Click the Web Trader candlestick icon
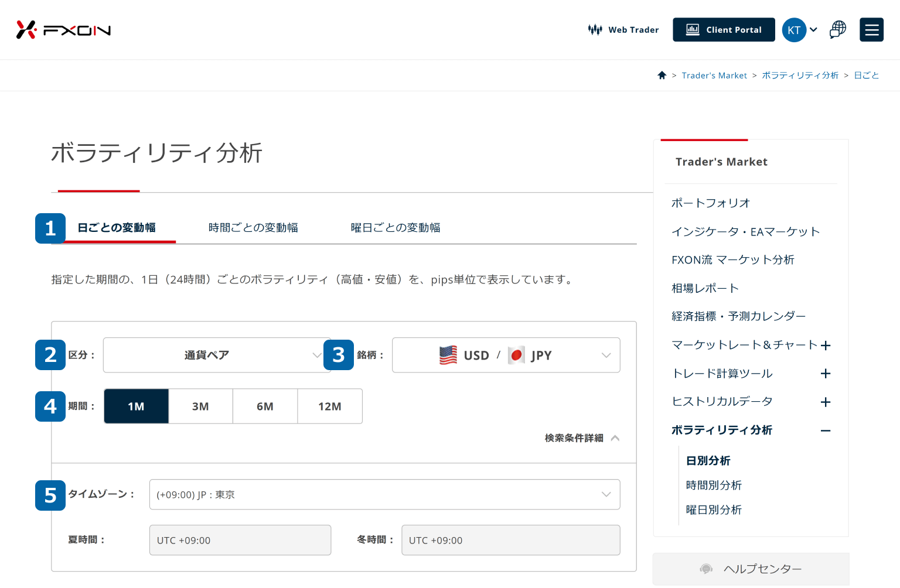The height and width of the screenshot is (588, 900). 595,30
